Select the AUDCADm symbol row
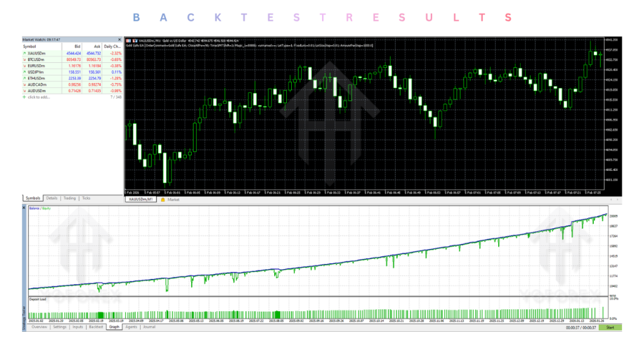644x362 pixels. click(x=72, y=85)
